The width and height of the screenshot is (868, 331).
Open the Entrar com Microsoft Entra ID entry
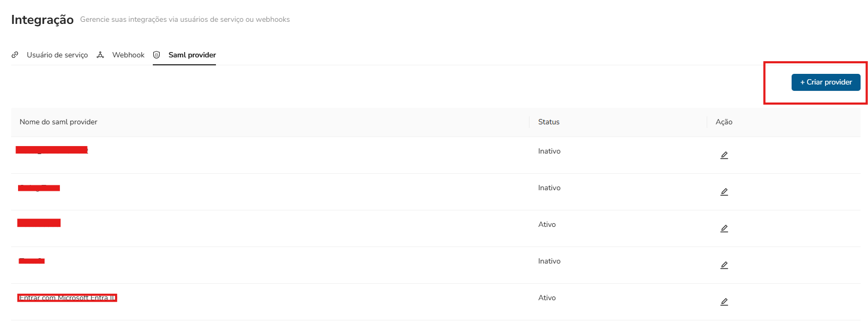pyautogui.click(x=67, y=298)
